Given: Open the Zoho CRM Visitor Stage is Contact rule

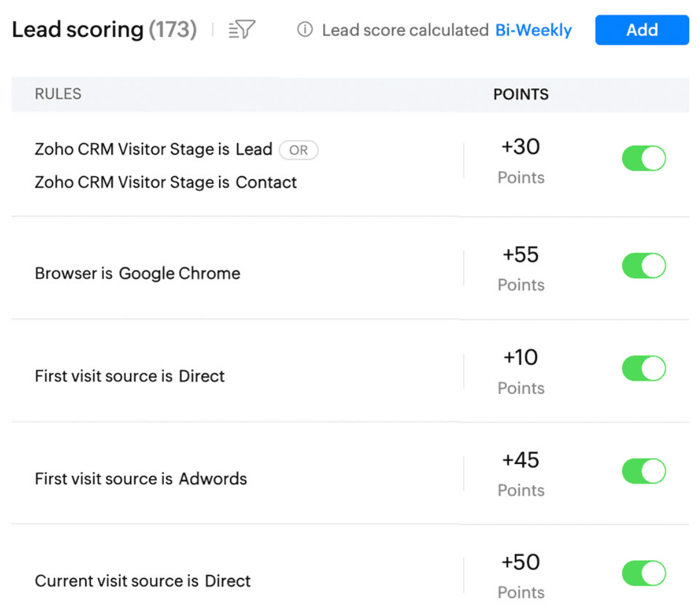Looking at the screenshot, I should [x=166, y=182].
